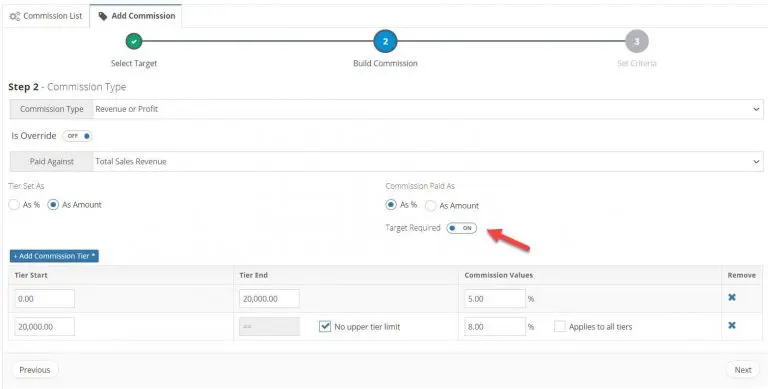This screenshot has width=768, height=389.
Task: Remove the 5.00% tier row
Action: click(x=732, y=297)
